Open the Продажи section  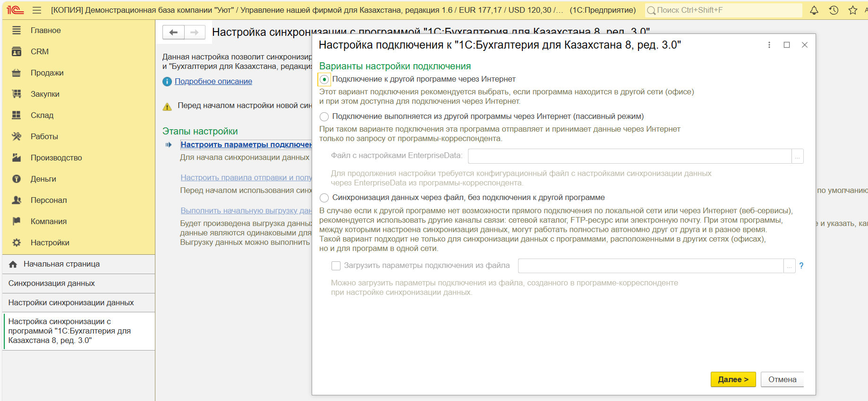click(47, 73)
